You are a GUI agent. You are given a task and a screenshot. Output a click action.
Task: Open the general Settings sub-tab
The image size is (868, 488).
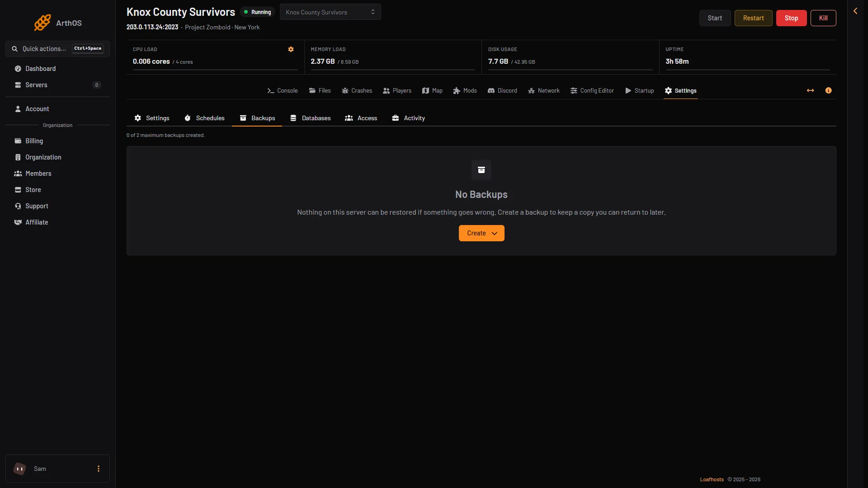[152, 118]
